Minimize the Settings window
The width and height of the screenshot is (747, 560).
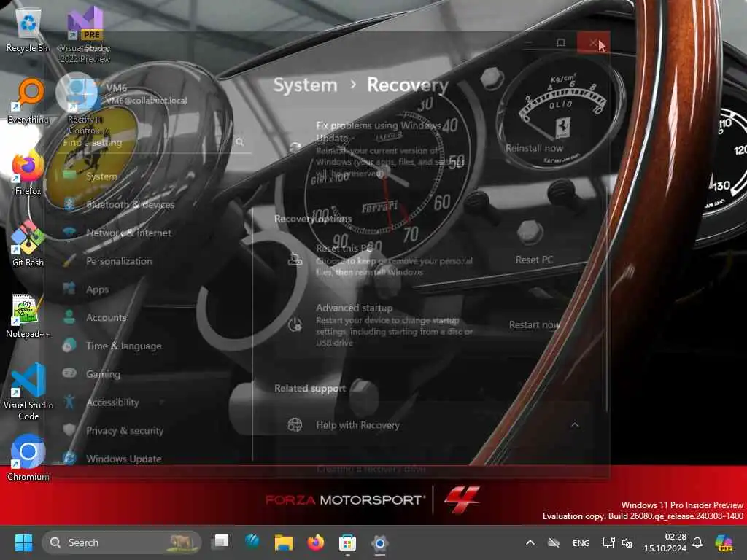pyautogui.click(x=529, y=43)
